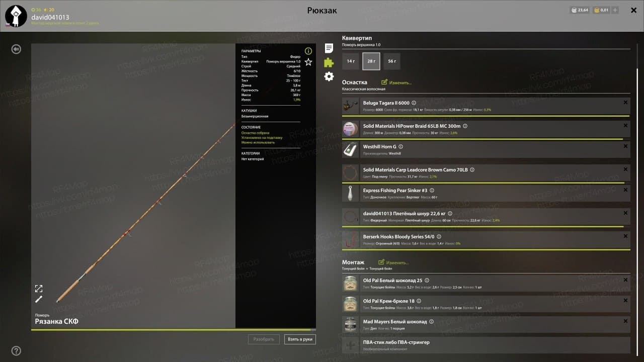Click Изменить next to Монтаж
The image size is (644, 362).
(393, 262)
